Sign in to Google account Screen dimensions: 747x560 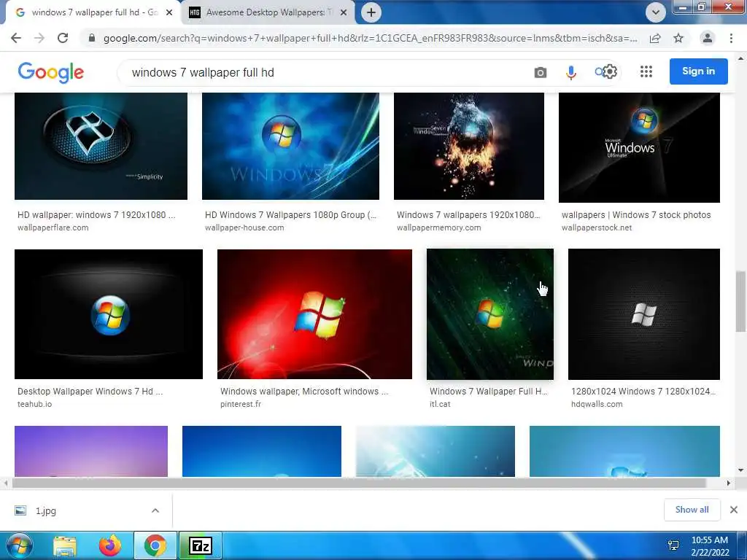pos(698,71)
